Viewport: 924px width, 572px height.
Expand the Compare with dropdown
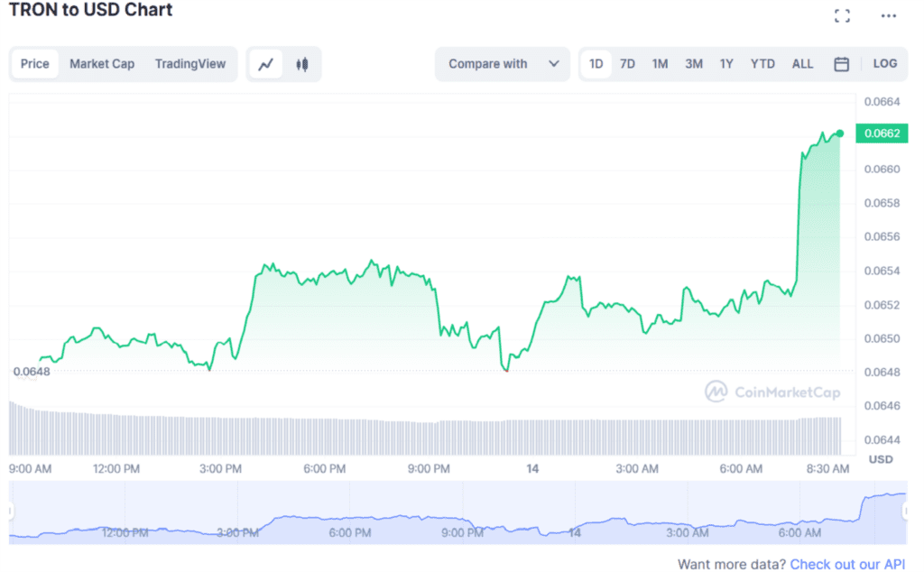[x=503, y=64]
